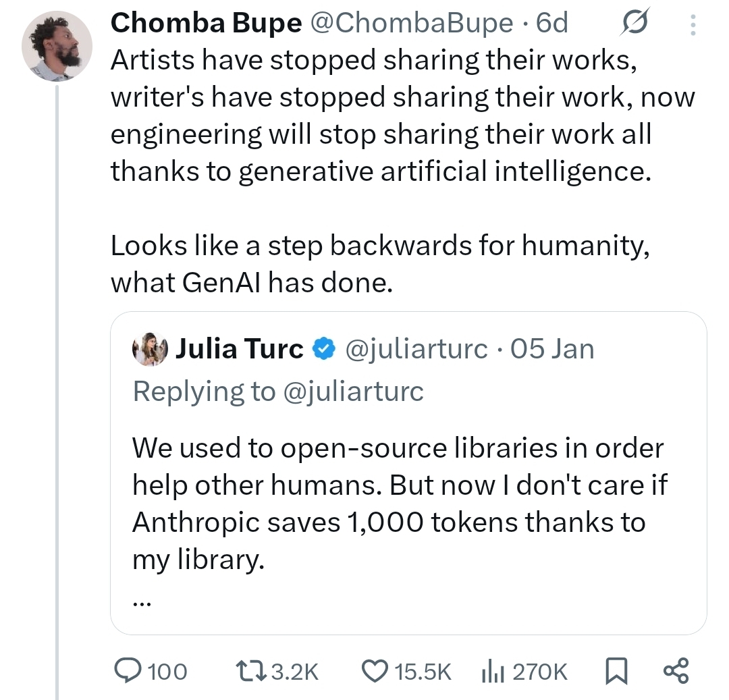Open the three-dot more options menu
Viewport: 729px width, 700px height.
[692, 25]
